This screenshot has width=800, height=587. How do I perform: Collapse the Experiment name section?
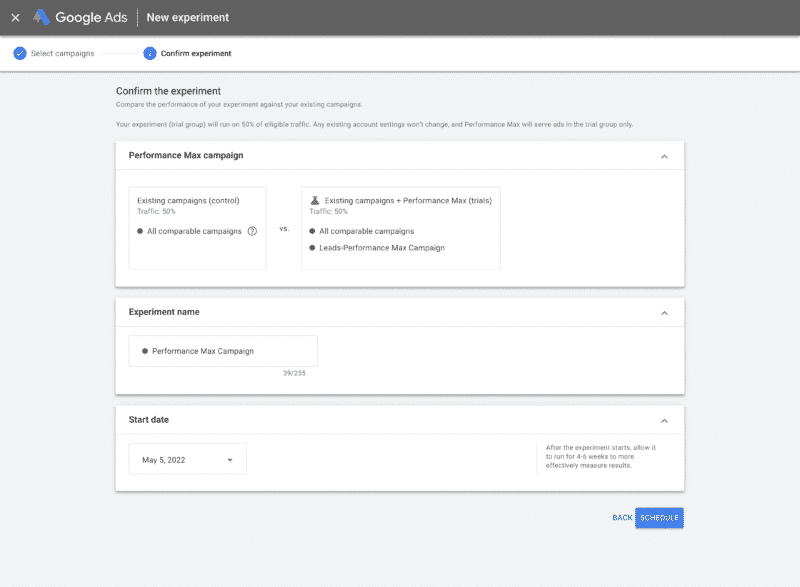coord(664,313)
